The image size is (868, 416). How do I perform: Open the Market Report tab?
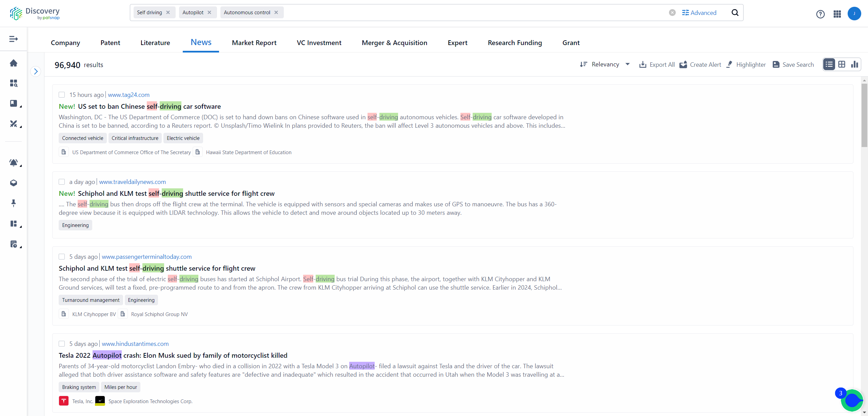coord(254,43)
